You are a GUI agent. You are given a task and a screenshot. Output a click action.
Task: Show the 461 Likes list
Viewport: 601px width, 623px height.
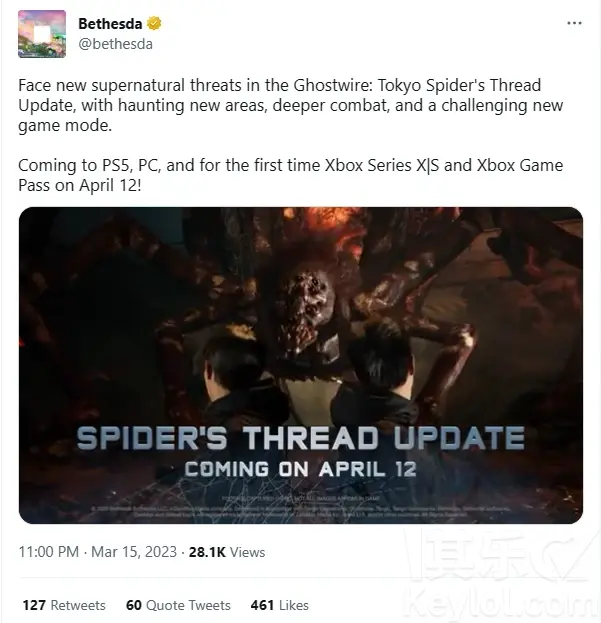pos(280,605)
